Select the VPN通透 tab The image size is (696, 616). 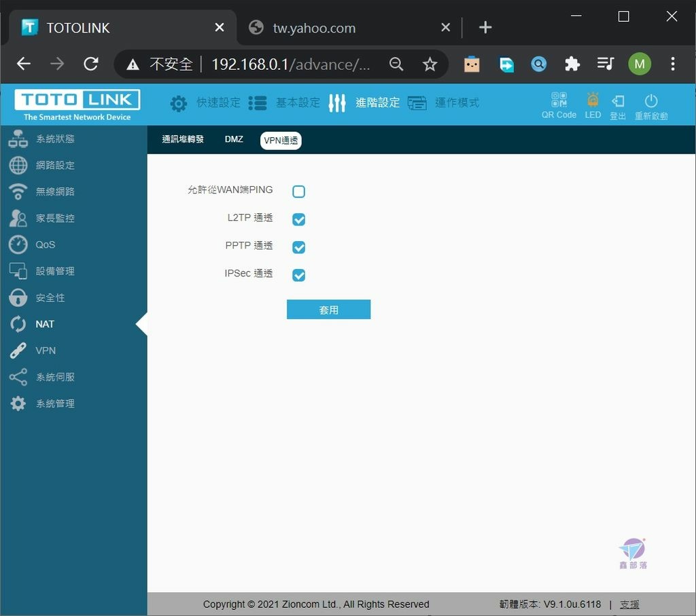tap(281, 141)
